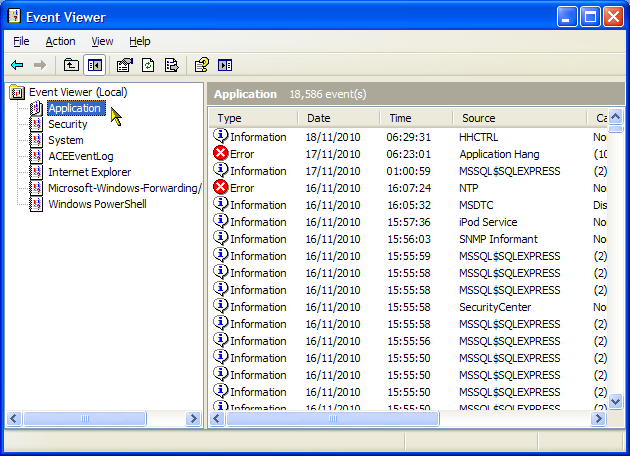This screenshot has height=456, width=630.
Task: Select the MSDTC source cell
Action: click(476, 205)
